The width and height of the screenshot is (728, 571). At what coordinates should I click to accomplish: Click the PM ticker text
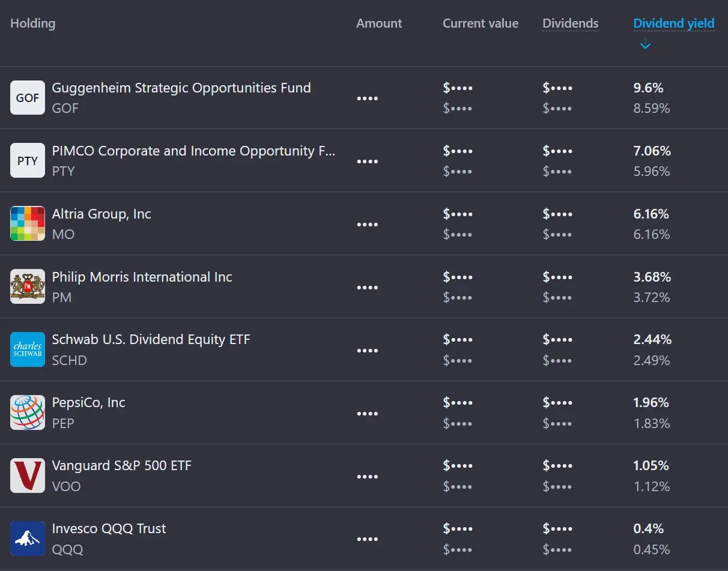coord(61,298)
